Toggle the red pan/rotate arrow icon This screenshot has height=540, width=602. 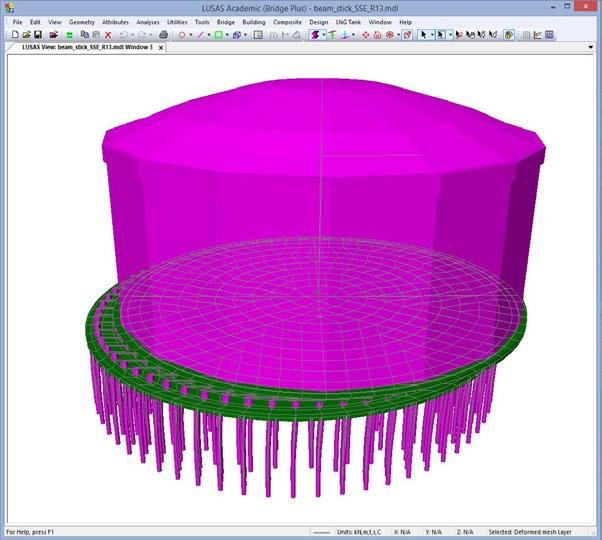click(407, 35)
